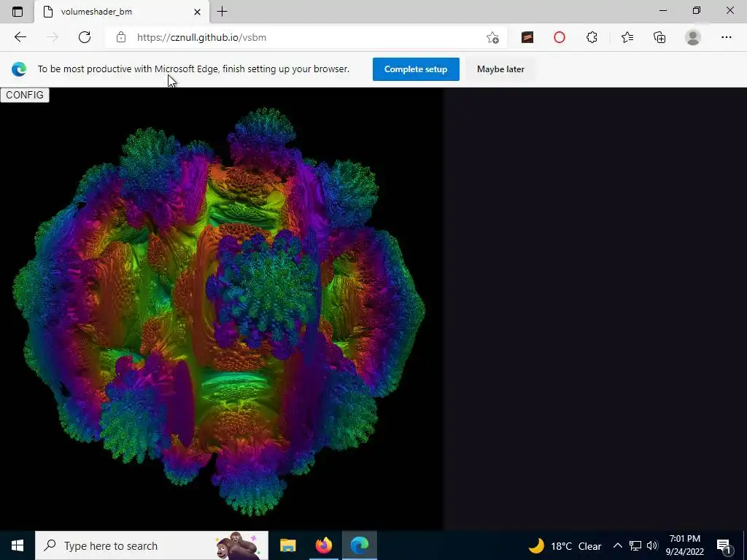Screen dimensions: 747x560
Task: Launch Firefox from the taskbar
Action: [323, 545]
